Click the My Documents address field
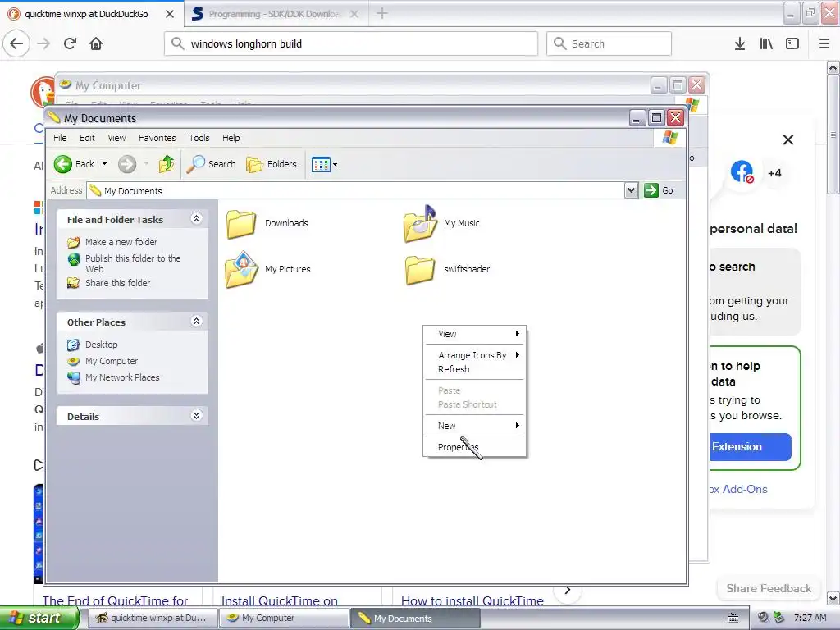This screenshot has width=840, height=630. tap(356, 190)
